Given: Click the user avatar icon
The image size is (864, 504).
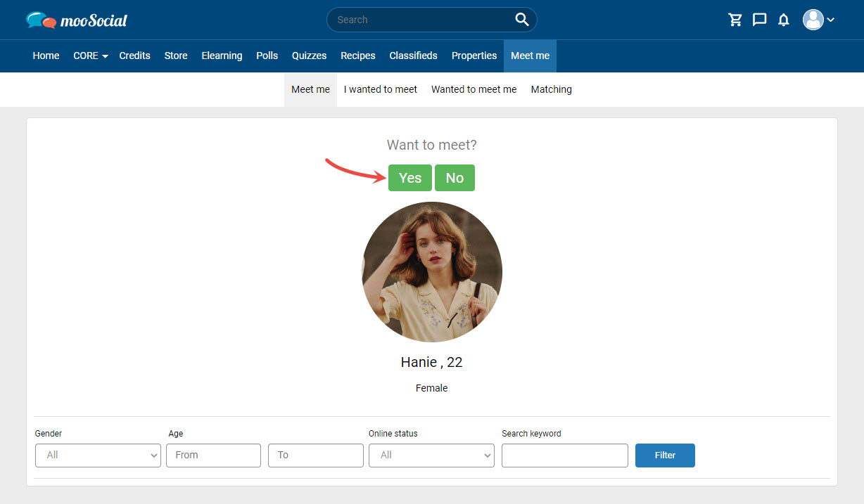Looking at the screenshot, I should (813, 20).
